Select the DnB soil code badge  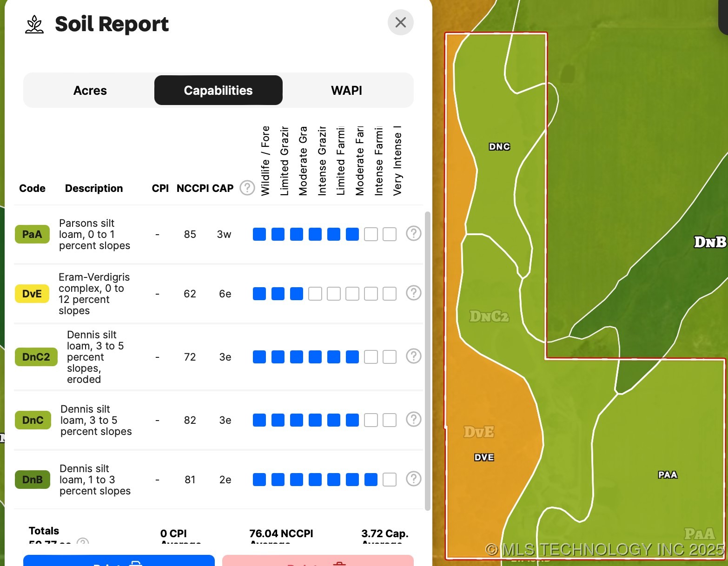click(33, 480)
